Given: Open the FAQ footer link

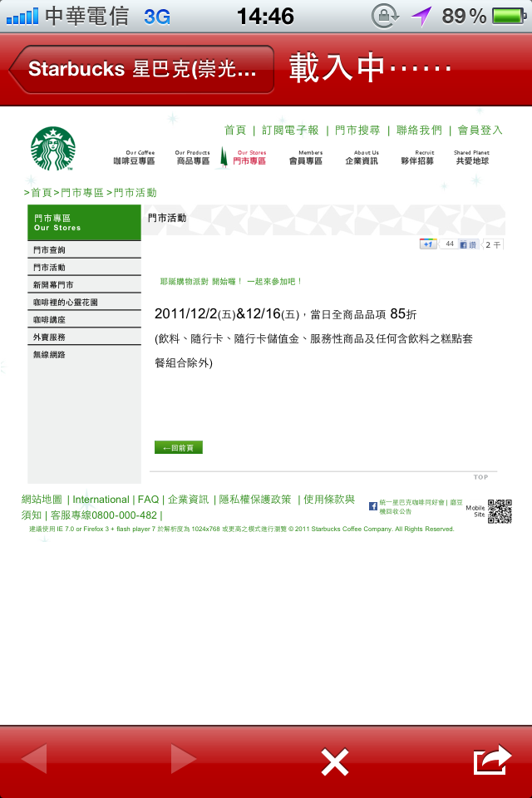Looking at the screenshot, I should pos(148,500).
